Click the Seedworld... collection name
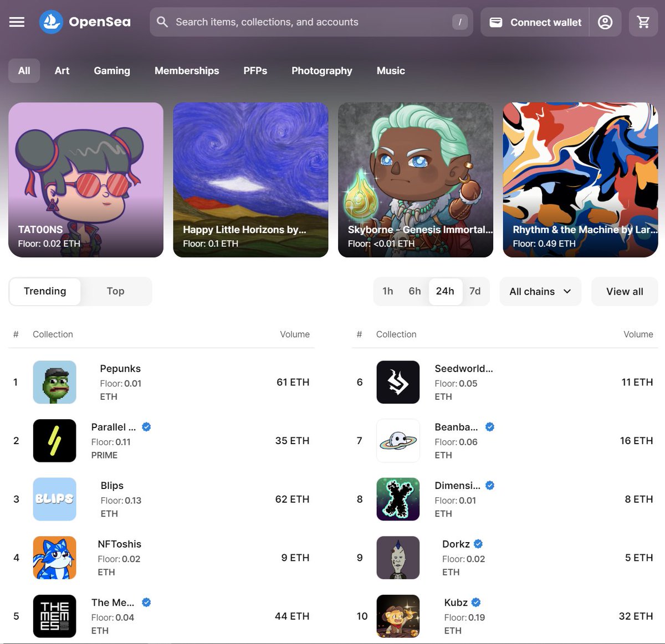 (464, 369)
